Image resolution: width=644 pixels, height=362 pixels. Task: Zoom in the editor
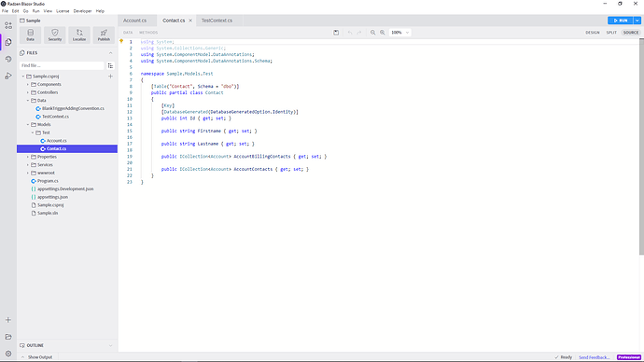tap(383, 33)
